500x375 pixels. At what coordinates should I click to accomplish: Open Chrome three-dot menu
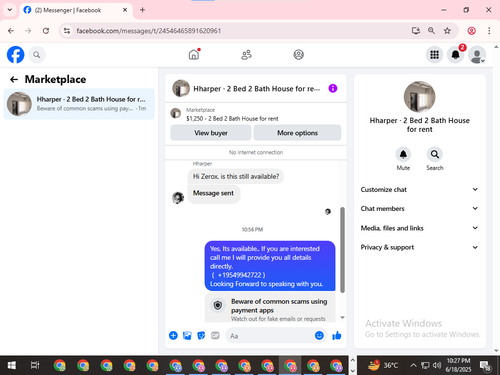click(489, 31)
